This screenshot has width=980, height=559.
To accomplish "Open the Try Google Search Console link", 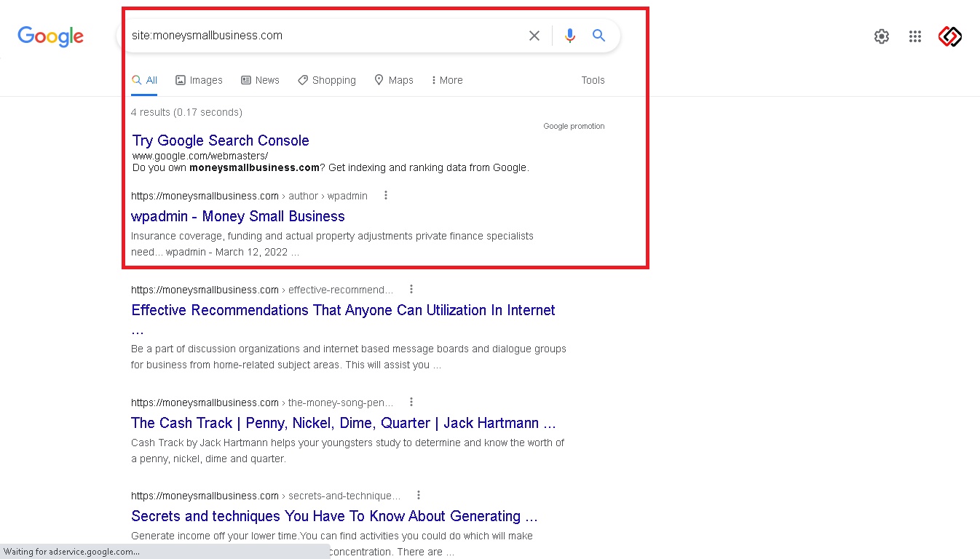I will click(221, 140).
